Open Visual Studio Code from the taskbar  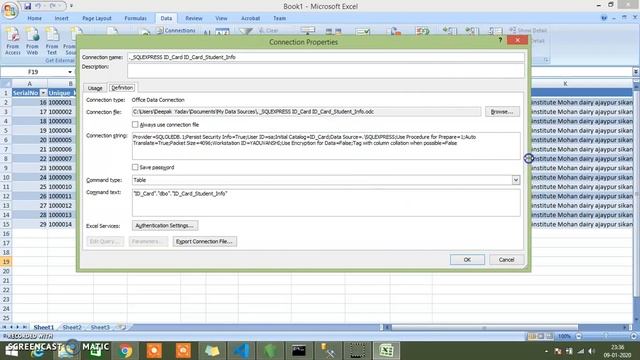pos(241,351)
